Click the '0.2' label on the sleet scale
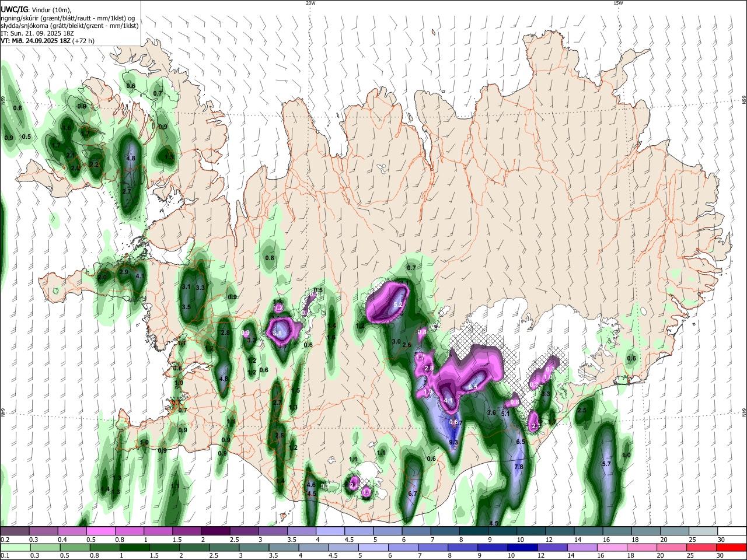Viewport: 747px width, 560px height. click(x=5, y=540)
